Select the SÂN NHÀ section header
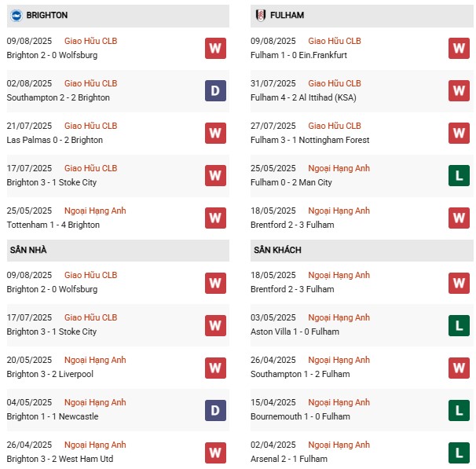 pos(27,250)
